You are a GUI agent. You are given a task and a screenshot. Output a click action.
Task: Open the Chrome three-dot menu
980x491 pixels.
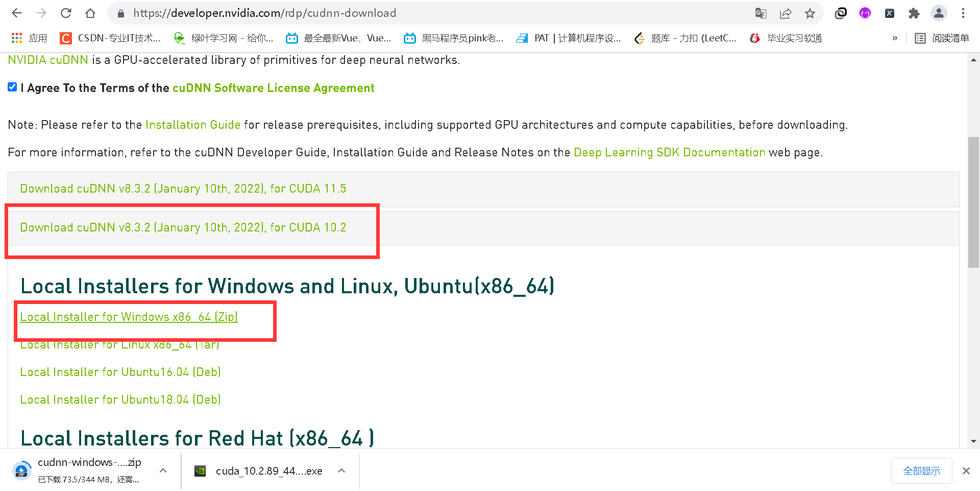click(x=963, y=13)
